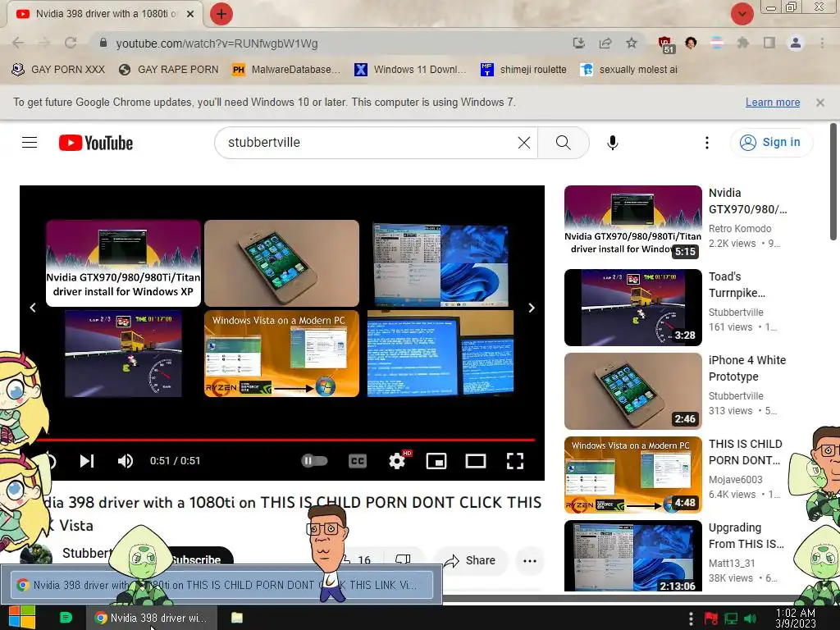Click the red video progress bar
The image size is (840, 630).
[285, 440]
